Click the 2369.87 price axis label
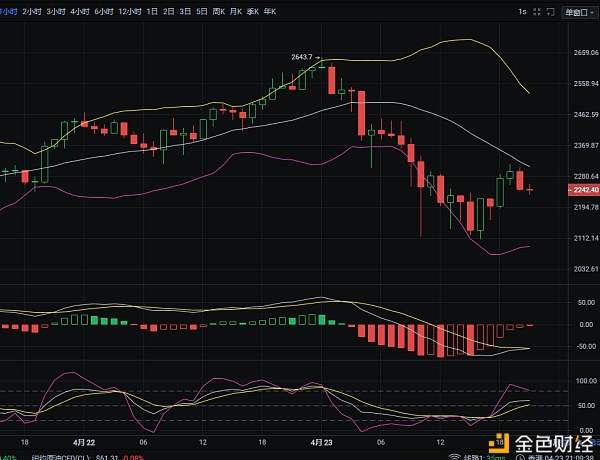The width and height of the screenshot is (600, 460). [x=586, y=145]
